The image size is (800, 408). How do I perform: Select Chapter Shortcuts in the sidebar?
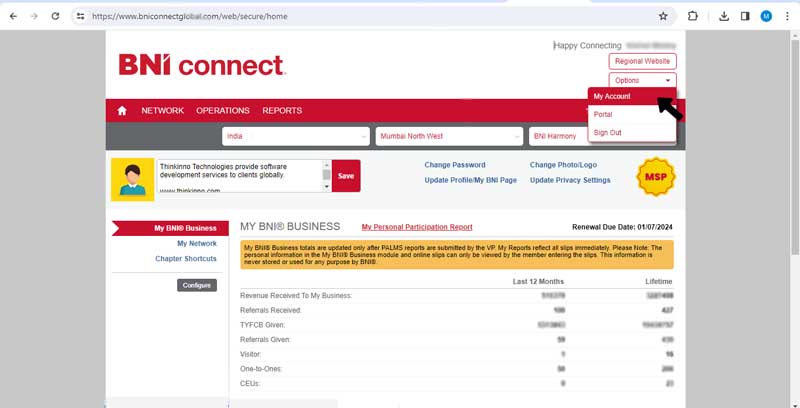coord(186,259)
